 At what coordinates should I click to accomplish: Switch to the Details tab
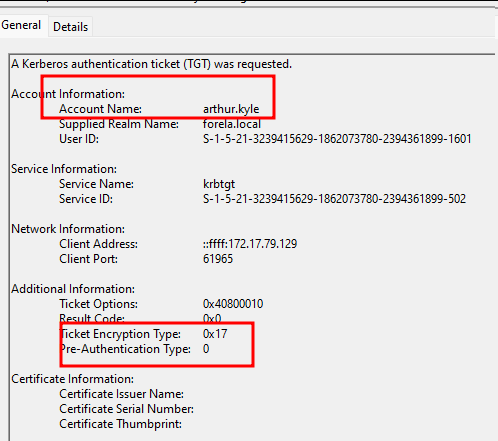(x=70, y=27)
